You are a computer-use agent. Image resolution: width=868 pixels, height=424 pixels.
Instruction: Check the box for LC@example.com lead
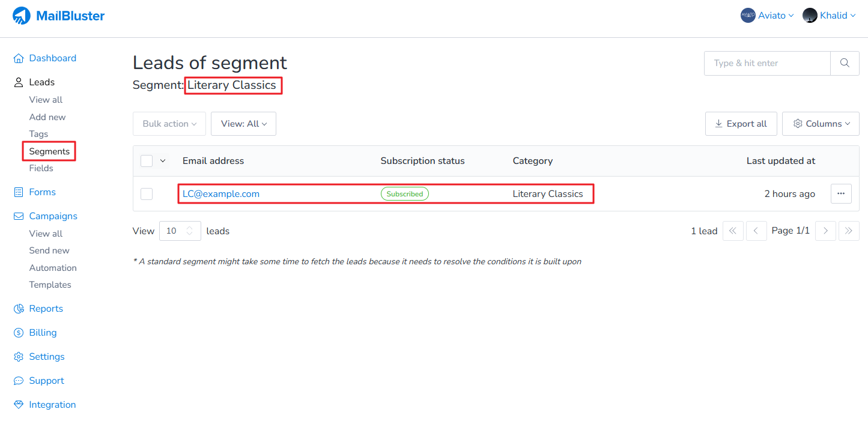pyautogui.click(x=147, y=194)
